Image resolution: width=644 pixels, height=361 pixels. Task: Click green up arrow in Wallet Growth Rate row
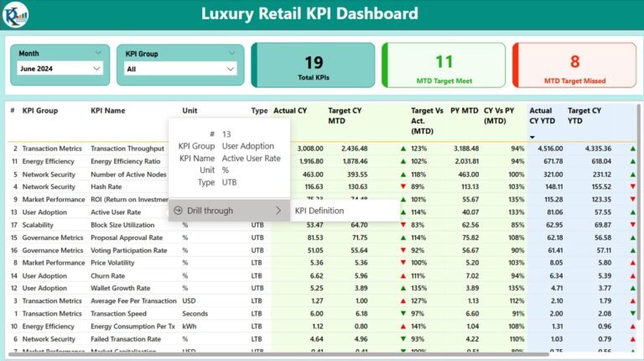[x=402, y=288]
